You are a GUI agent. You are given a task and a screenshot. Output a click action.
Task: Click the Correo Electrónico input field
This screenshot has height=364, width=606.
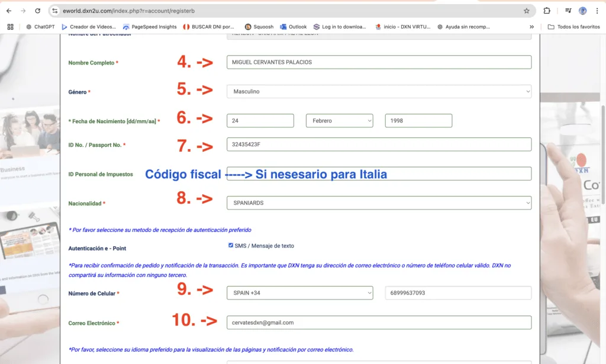point(379,323)
